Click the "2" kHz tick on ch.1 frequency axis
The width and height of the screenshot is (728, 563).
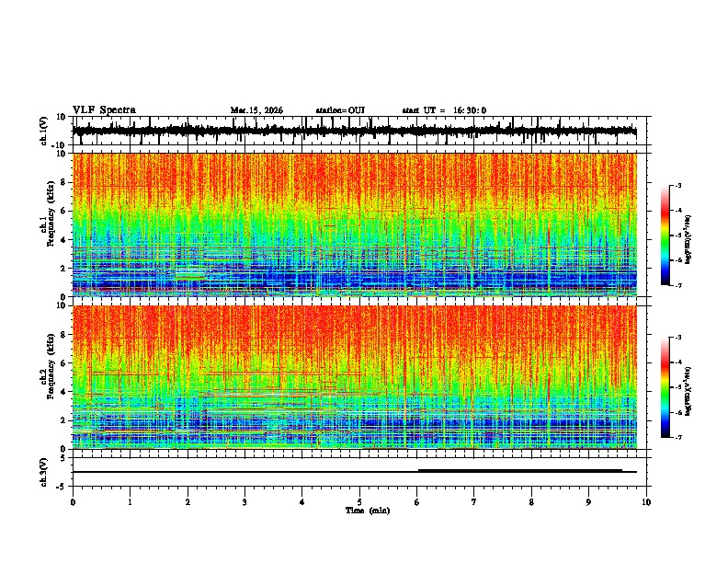click(63, 269)
